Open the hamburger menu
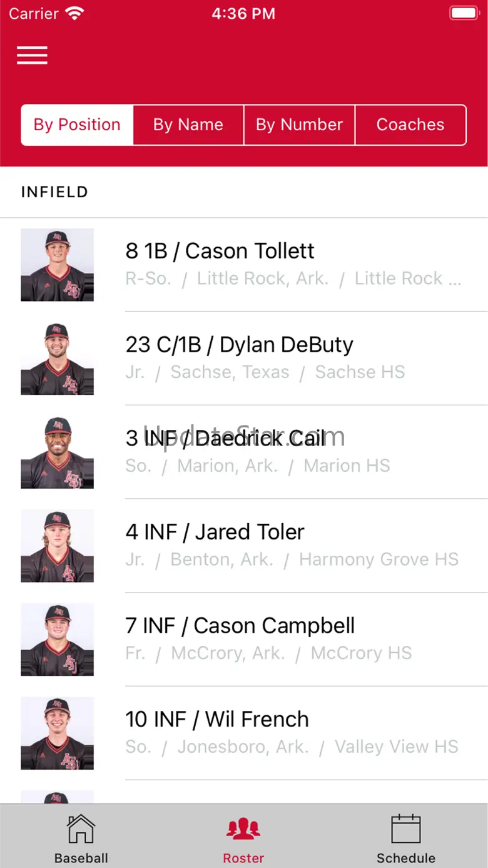 (32, 55)
